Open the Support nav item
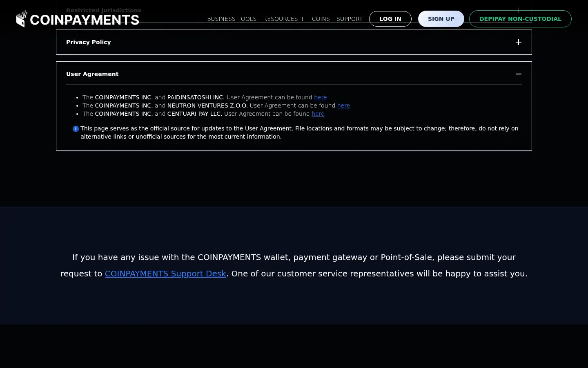 [x=350, y=19]
